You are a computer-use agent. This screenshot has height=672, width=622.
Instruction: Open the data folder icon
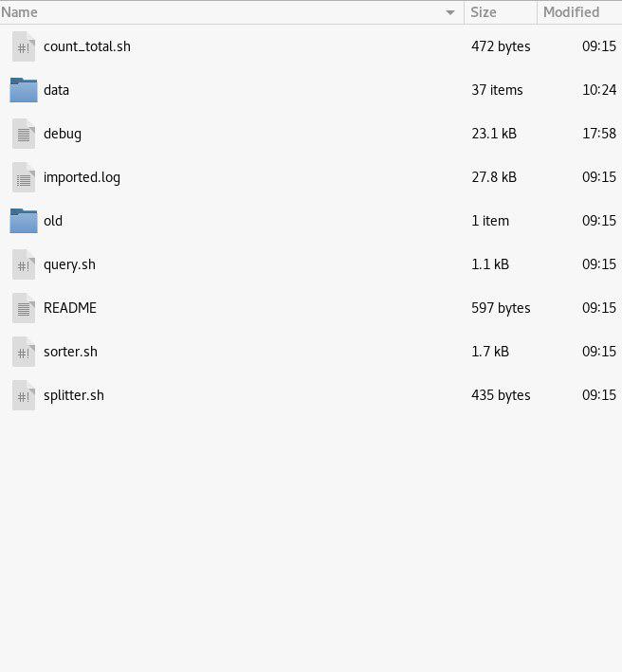24,90
